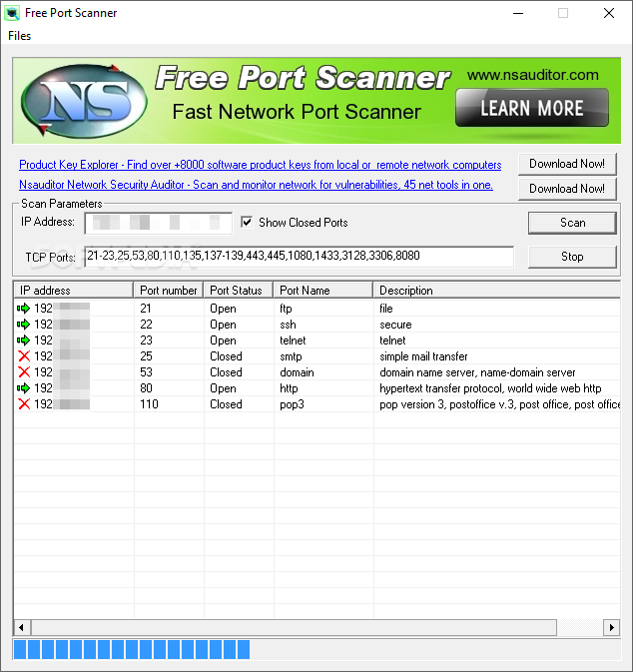Click green open arrow icon for port 80
This screenshot has width=633, height=672.
24,388
